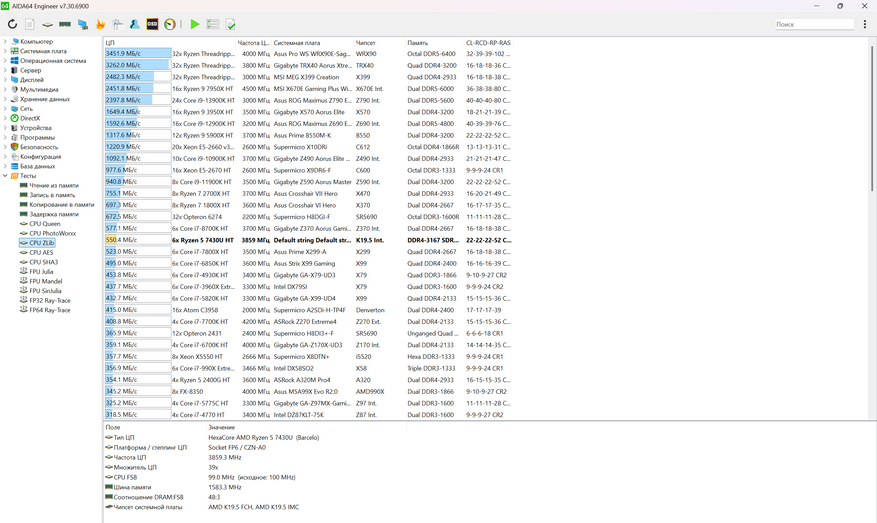Sort by the Чипсет column header
Viewport: 877px width, 523px height.
(x=379, y=43)
